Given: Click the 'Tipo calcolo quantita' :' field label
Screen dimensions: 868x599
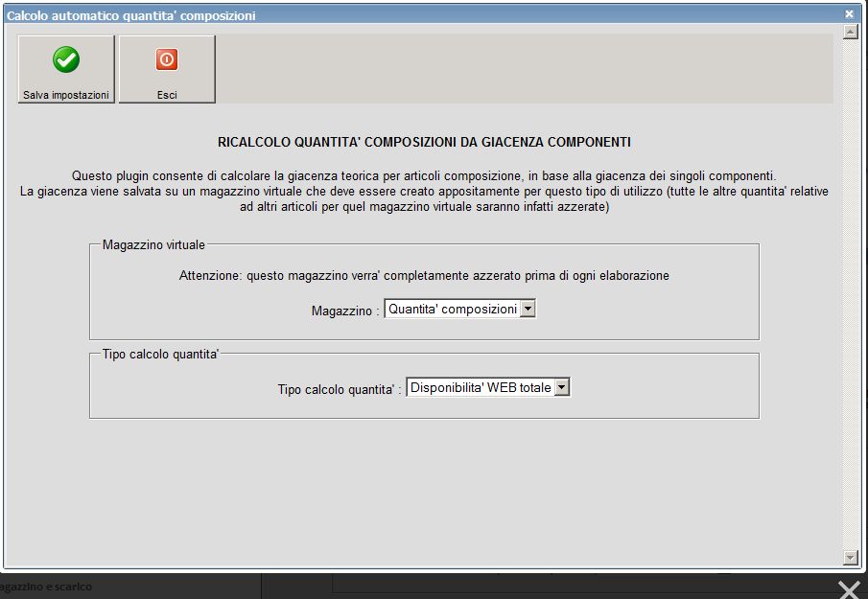Looking at the screenshot, I should (x=340, y=389).
